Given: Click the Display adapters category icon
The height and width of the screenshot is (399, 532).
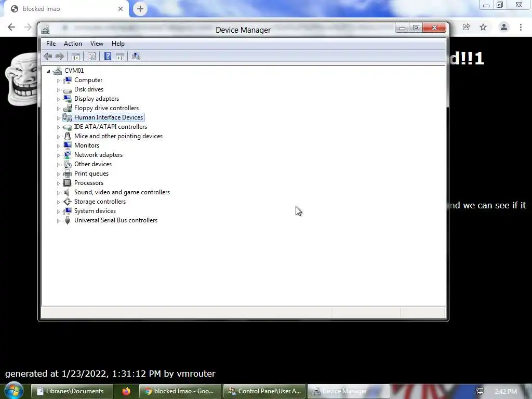Looking at the screenshot, I should [68, 99].
